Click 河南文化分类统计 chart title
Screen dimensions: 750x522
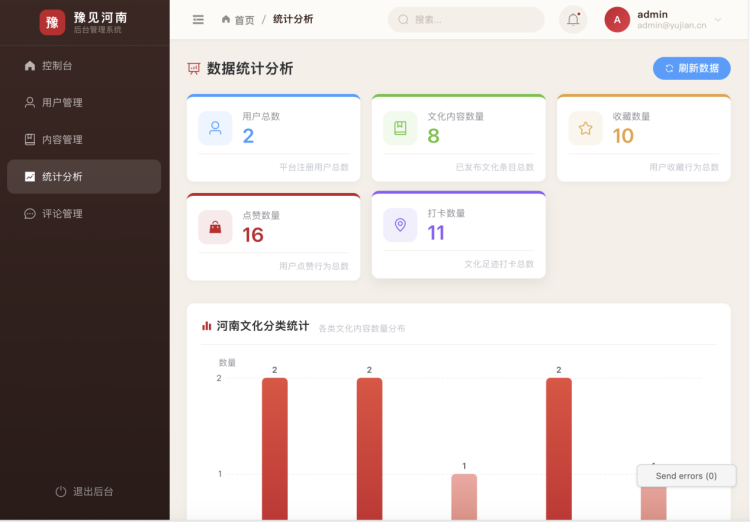pos(263,326)
